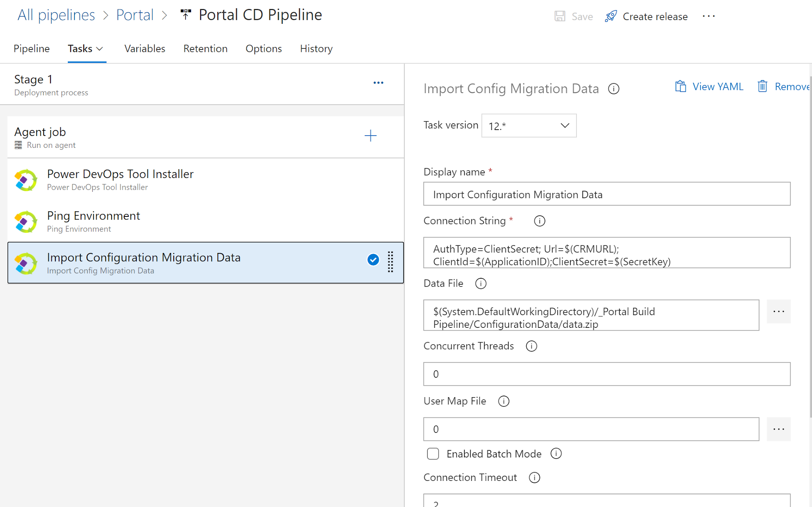Switch to the Variables tab
The height and width of the screenshot is (507, 812).
coord(145,49)
